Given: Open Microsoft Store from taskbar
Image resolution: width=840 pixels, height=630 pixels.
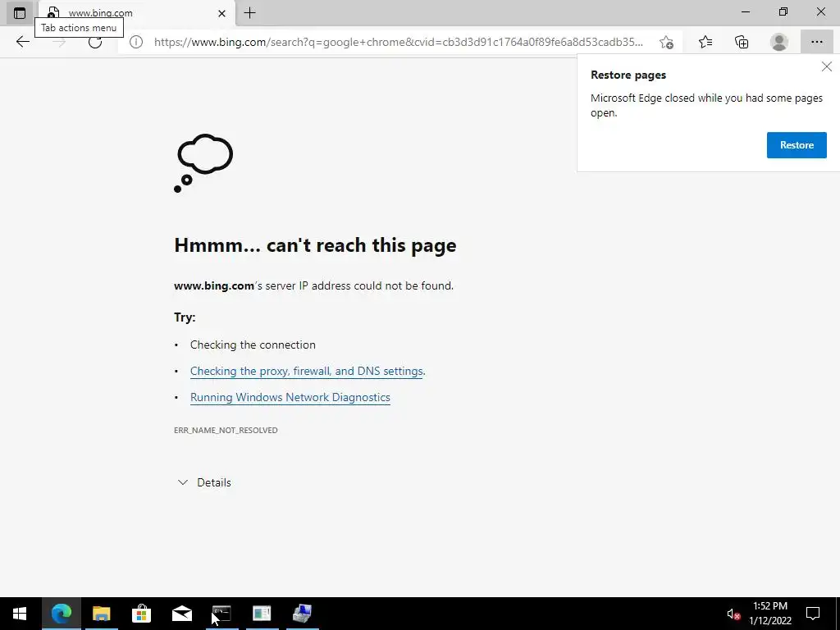Looking at the screenshot, I should [141, 614].
